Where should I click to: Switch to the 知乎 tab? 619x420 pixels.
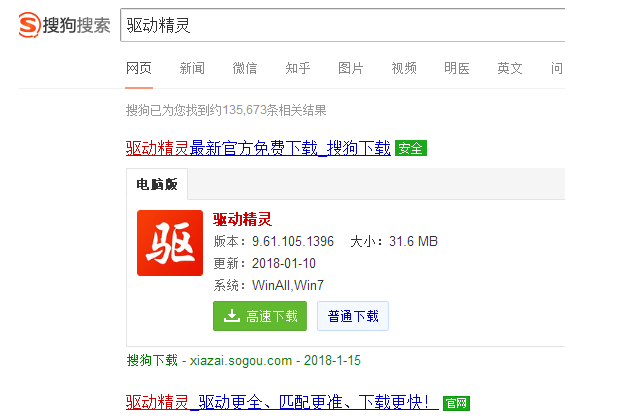coord(298,68)
